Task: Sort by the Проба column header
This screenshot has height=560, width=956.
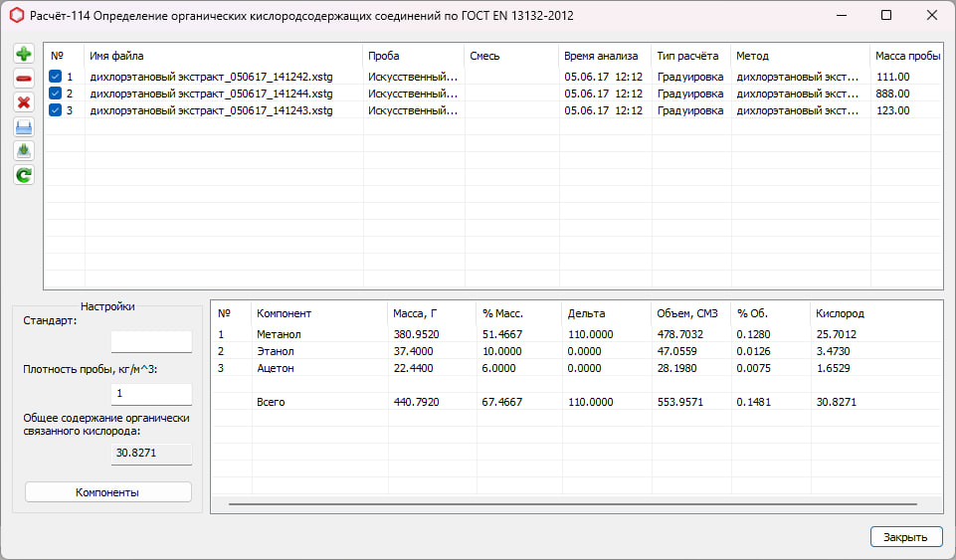Action: coord(414,56)
